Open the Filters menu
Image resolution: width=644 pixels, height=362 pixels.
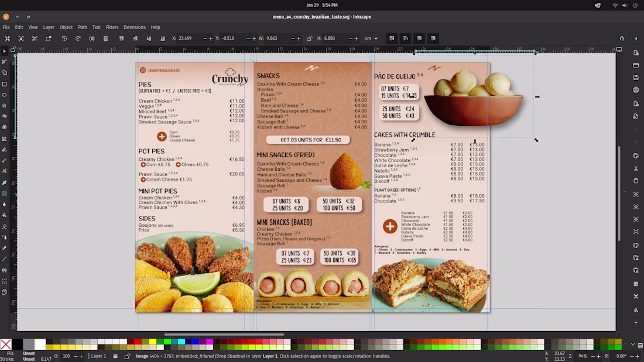(112, 27)
